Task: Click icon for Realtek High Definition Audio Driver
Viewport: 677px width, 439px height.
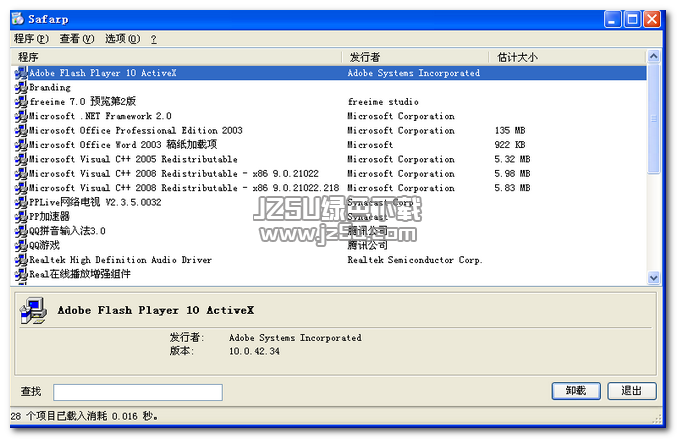Action: pos(21,260)
